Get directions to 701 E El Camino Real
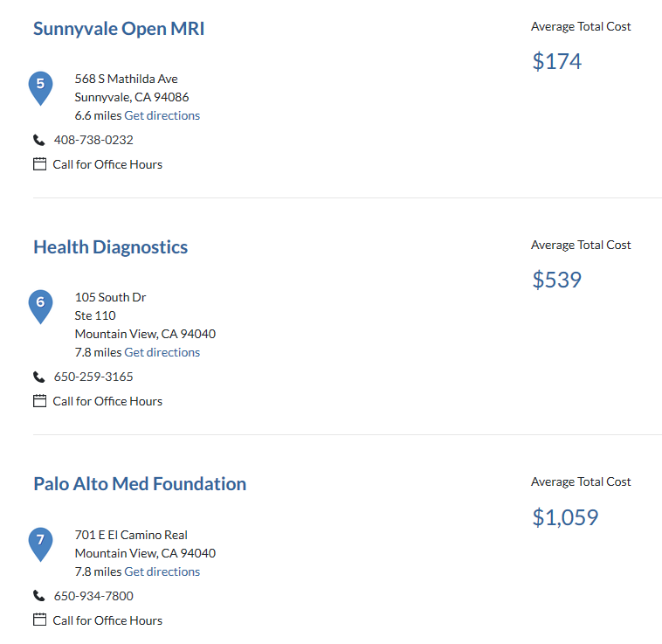 162,571
